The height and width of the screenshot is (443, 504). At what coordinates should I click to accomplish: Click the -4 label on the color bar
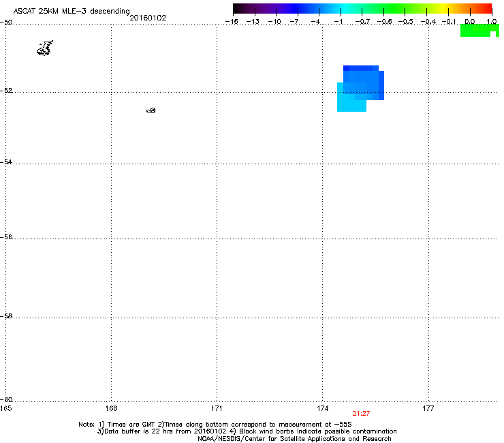(x=316, y=22)
